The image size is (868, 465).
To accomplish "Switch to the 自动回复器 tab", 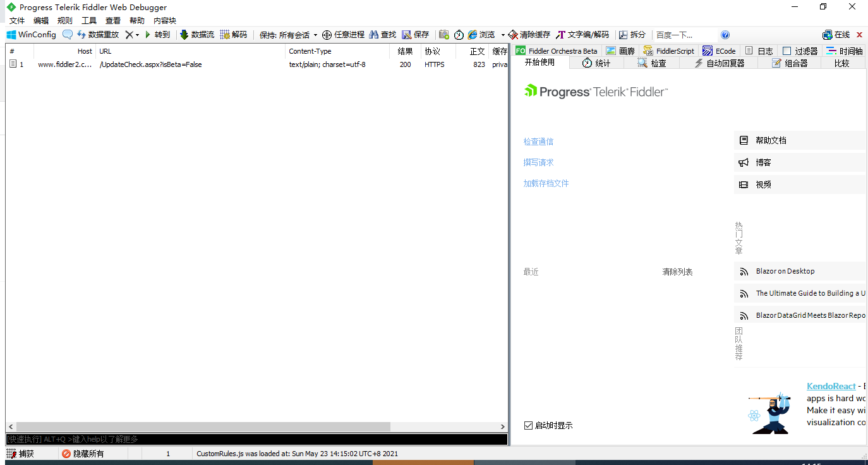I will (x=719, y=63).
